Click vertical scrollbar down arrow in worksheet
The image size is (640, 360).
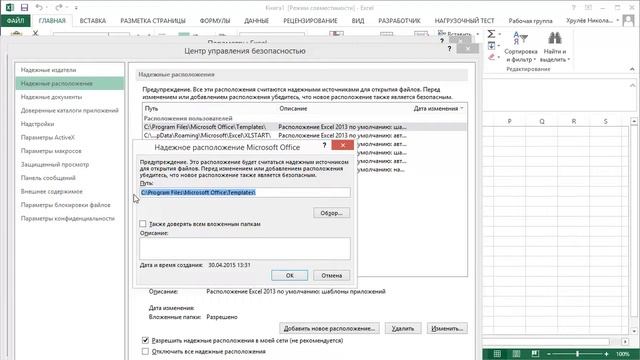(x=634, y=331)
